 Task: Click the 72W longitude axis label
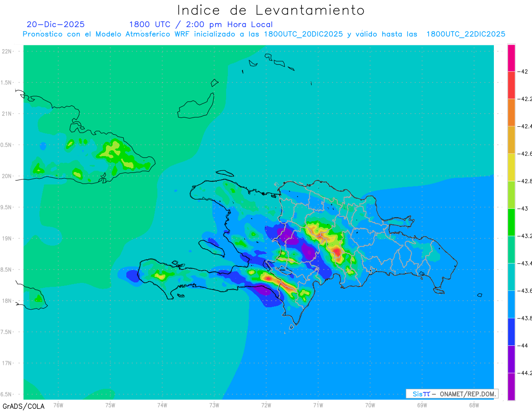tap(266, 405)
